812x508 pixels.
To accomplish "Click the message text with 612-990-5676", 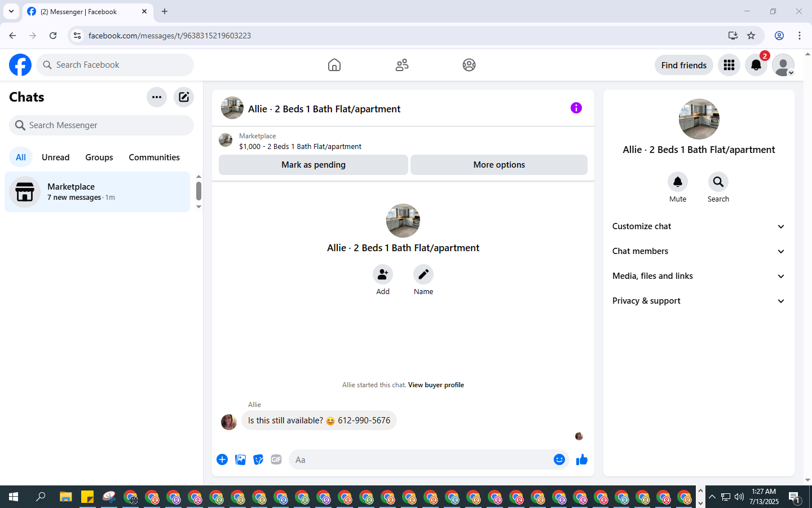I will 319,421.
